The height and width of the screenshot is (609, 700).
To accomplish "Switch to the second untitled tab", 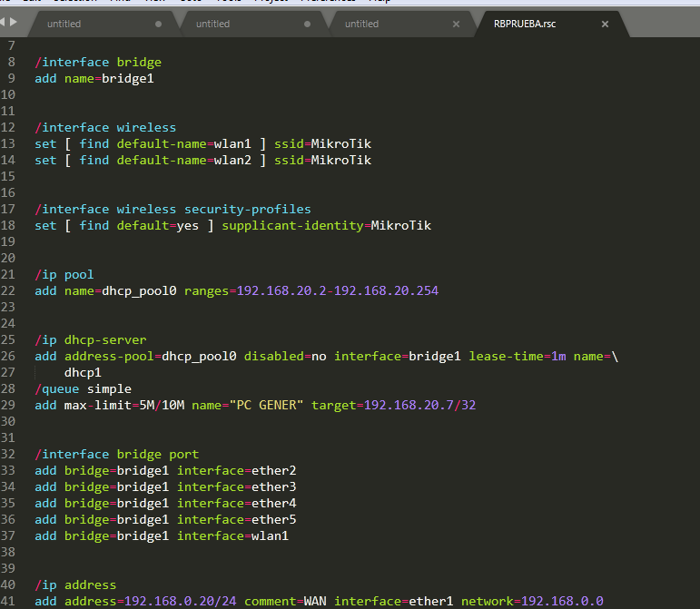I will click(212, 24).
